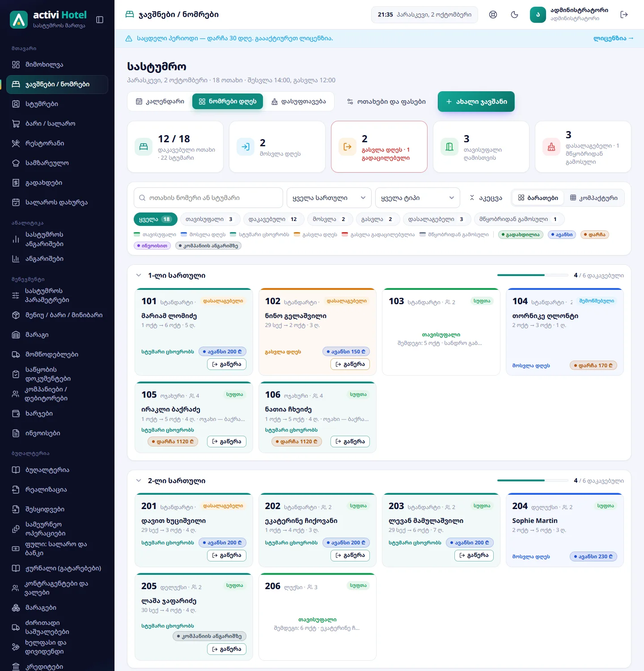Click the აკეცვა collapse button
The height and width of the screenshot is (671, 644).
click(486, 198)
